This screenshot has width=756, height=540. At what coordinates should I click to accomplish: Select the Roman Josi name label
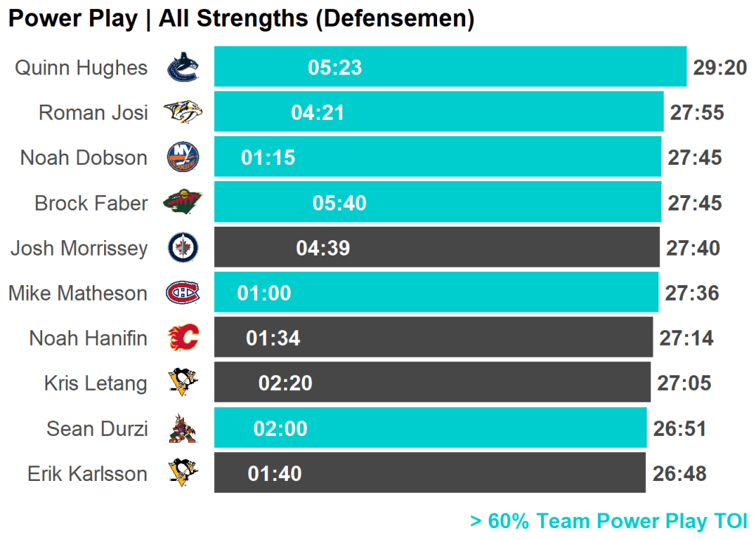pyautogui.click(x=93, y=113)
